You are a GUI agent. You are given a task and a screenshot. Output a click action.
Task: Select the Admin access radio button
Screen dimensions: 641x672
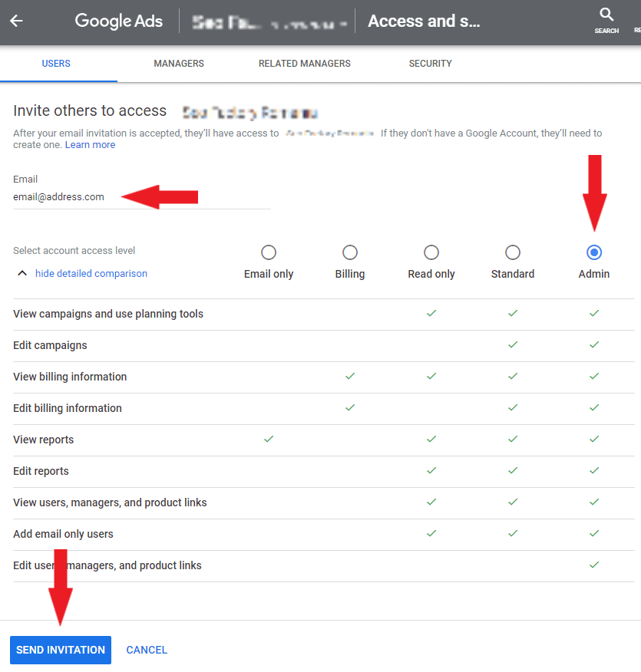tap(594, 252)
